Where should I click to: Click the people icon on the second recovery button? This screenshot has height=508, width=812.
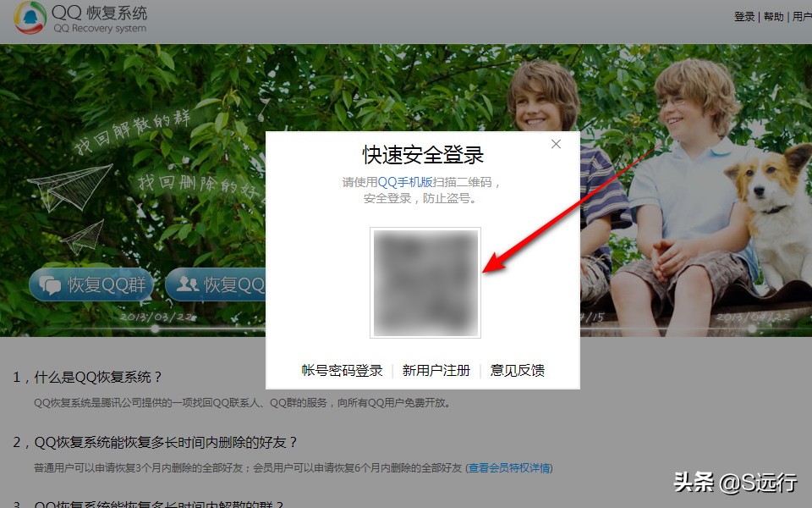pyautogui.click(x=188, y=284)
